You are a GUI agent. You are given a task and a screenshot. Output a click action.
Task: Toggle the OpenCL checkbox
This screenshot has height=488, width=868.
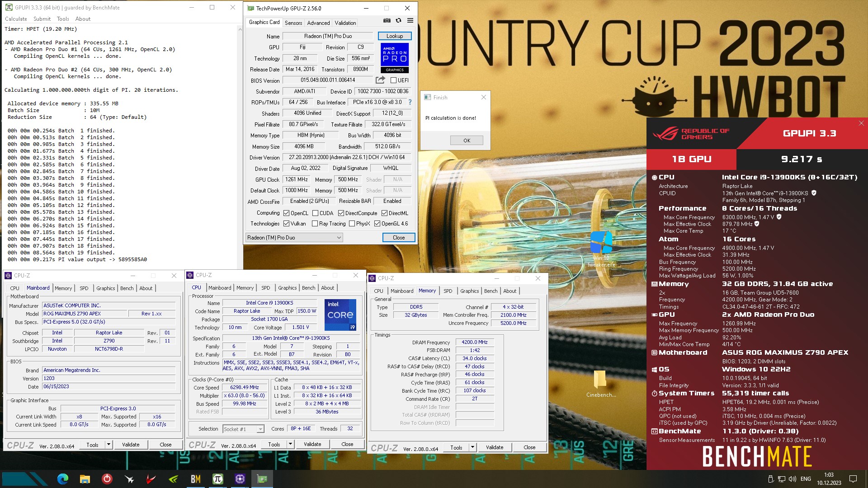286,213
